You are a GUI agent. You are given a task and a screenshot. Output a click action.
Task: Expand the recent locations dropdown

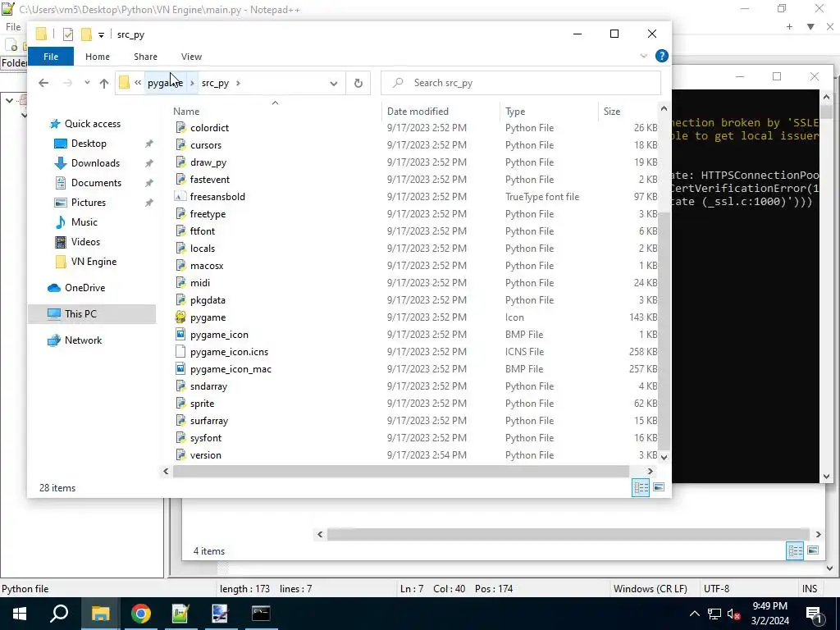pos(87,83)
